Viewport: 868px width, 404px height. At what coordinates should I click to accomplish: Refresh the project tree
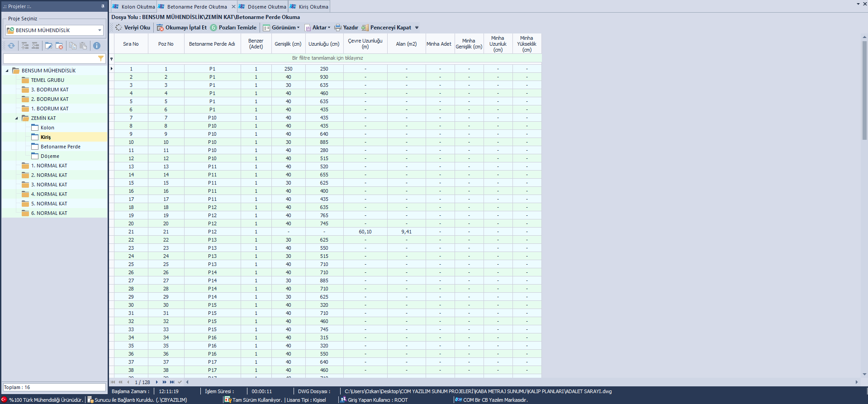pyautogui.click(x=11, y=46)
